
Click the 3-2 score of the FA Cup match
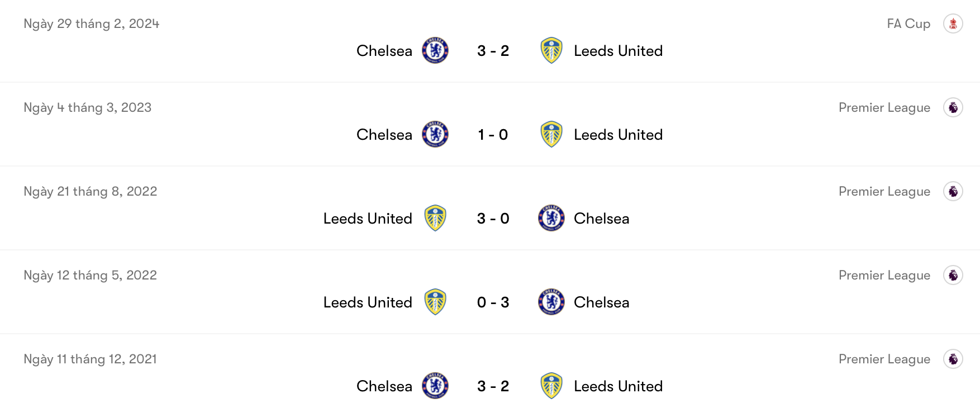(x=493, y=50)
